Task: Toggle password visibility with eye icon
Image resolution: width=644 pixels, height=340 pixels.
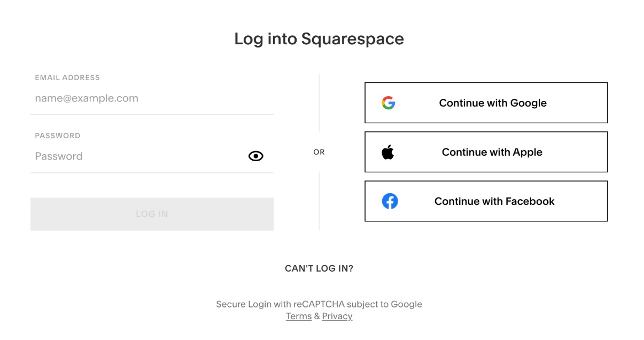Action: click(256, 156)
